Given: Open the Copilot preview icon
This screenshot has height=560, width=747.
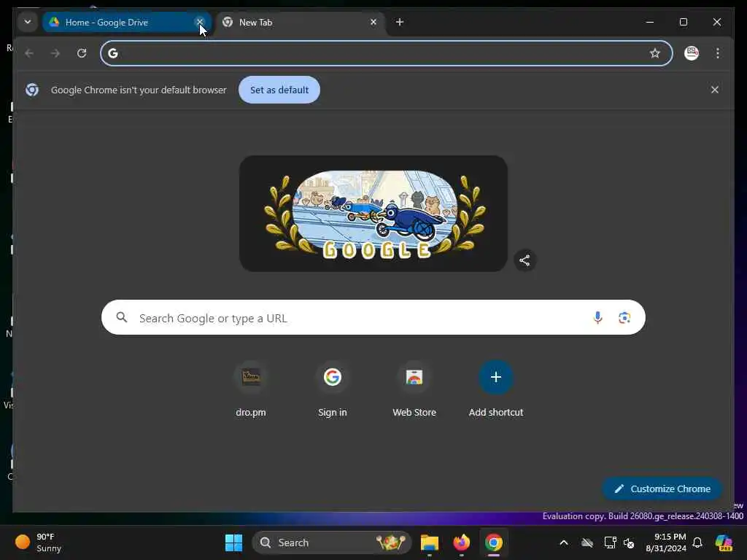Looking at the screenshot, I should click(724, 542).
